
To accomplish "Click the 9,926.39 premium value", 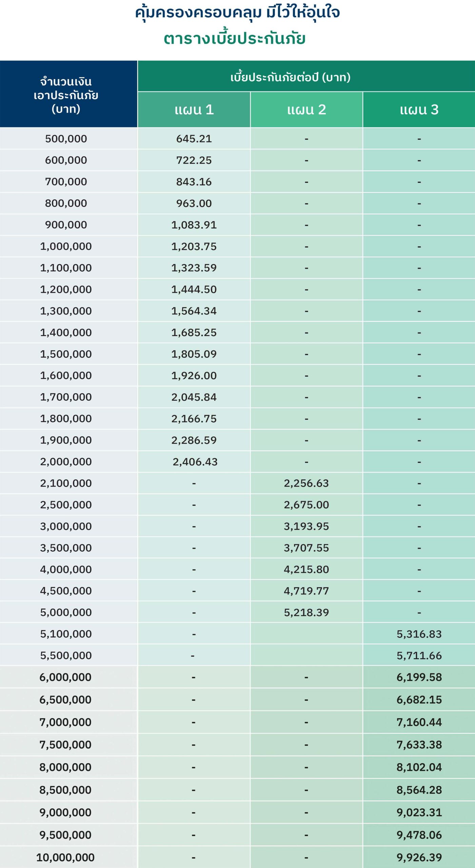I will (419, 857).
